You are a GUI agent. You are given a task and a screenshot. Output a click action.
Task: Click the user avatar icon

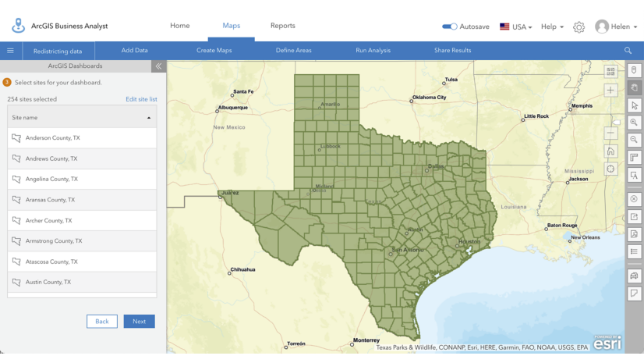[602, 27]
